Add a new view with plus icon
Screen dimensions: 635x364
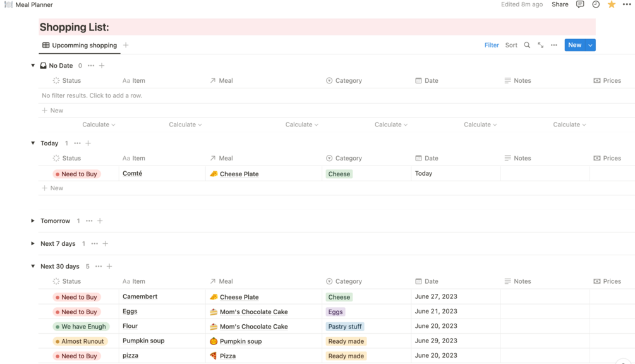[x=126, y=45]
